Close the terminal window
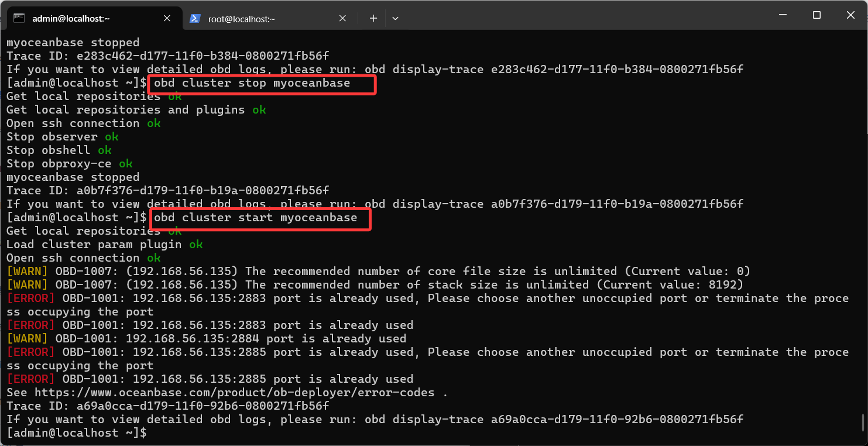Screen dimensions: 868x446 coord(850,15)
